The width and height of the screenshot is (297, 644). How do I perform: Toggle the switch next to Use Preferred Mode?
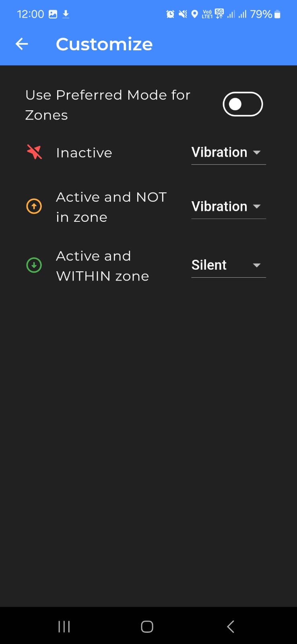pyautogui.click(x=242, y=103)
